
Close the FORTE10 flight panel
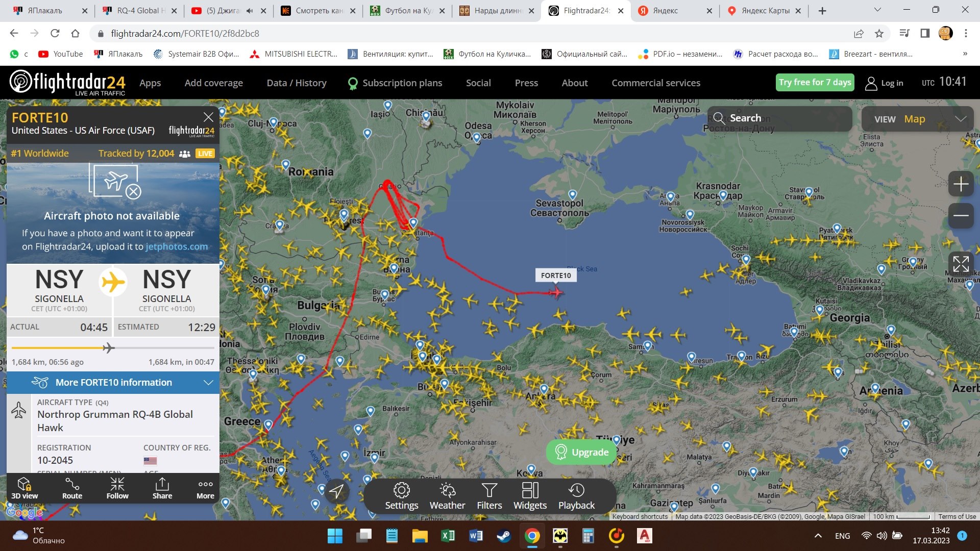208,117
